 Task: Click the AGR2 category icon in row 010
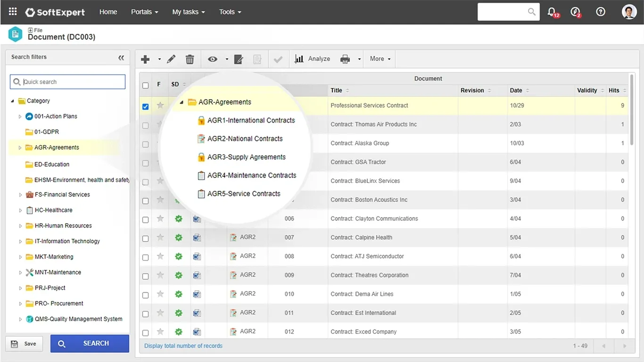(x=233, y=294)
